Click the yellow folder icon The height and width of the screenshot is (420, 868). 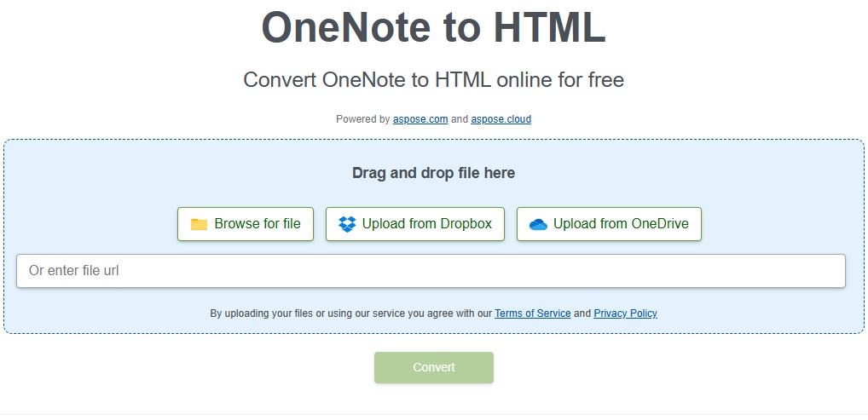[x=199, y=224]
